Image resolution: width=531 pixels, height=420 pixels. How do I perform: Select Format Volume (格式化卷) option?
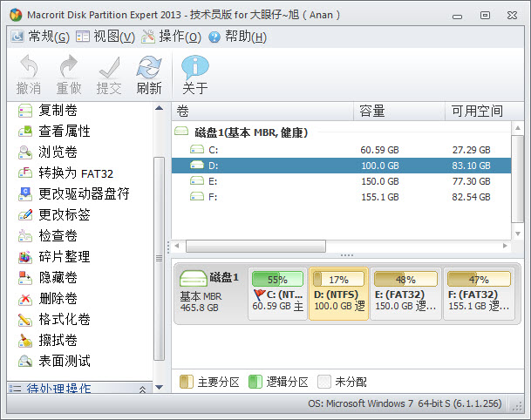(64, 319)
